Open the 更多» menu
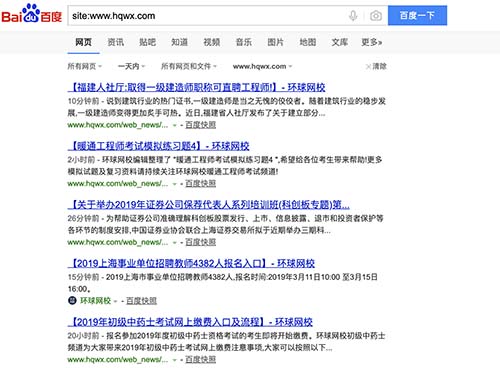Viewport: 500px width, 368px height. (x=372, y=42)
